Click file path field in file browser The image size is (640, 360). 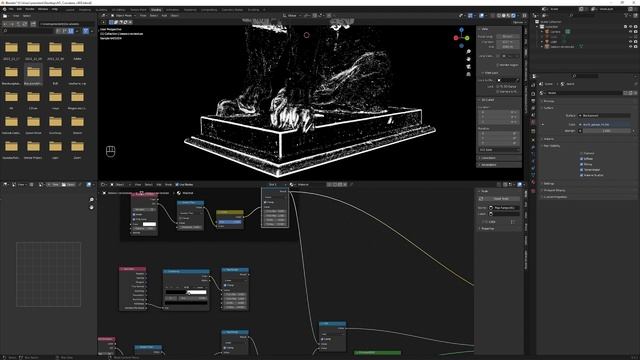66,24
